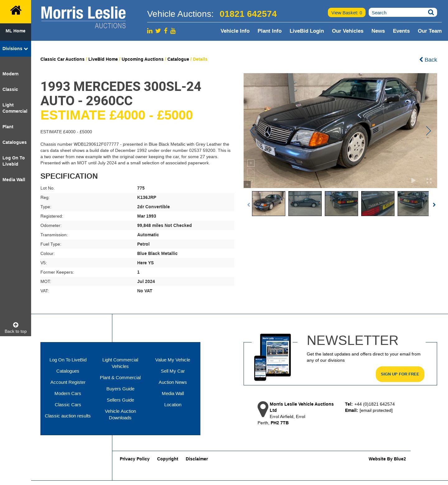Select the side profile thumbnail

(305, 204)
